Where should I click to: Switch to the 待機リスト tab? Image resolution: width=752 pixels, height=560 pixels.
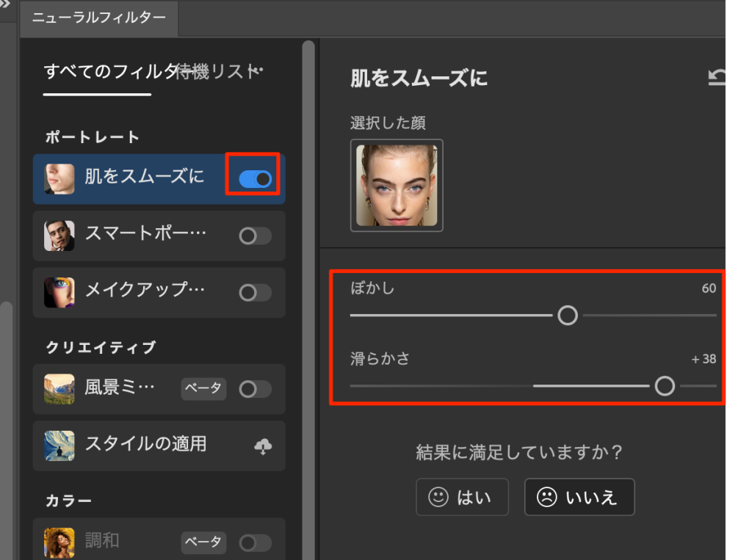211,72
